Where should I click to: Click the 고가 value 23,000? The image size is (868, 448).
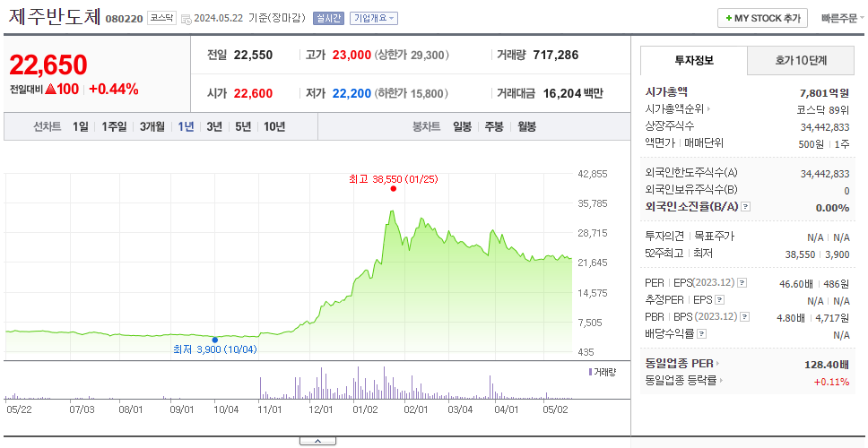pos(352,56)
